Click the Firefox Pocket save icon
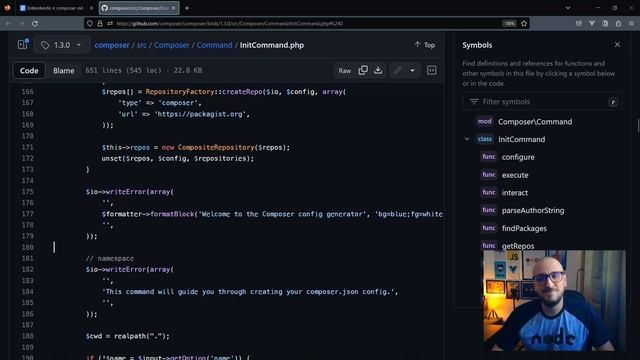640x360 pixels. (578, 24)
